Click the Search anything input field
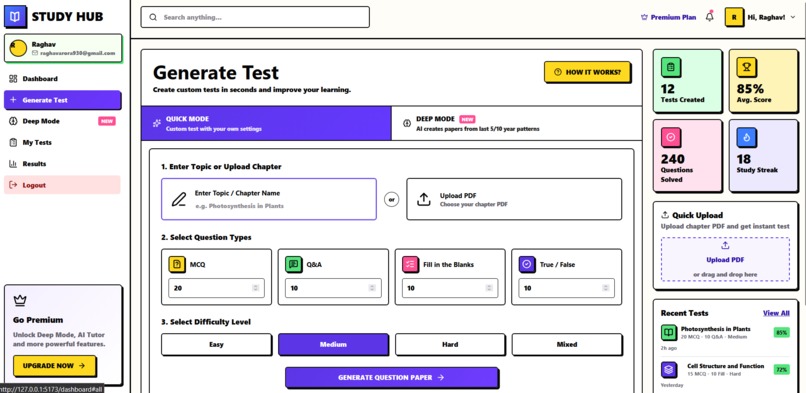This screenshot has width=806, height=393. (x=255, y=17)
